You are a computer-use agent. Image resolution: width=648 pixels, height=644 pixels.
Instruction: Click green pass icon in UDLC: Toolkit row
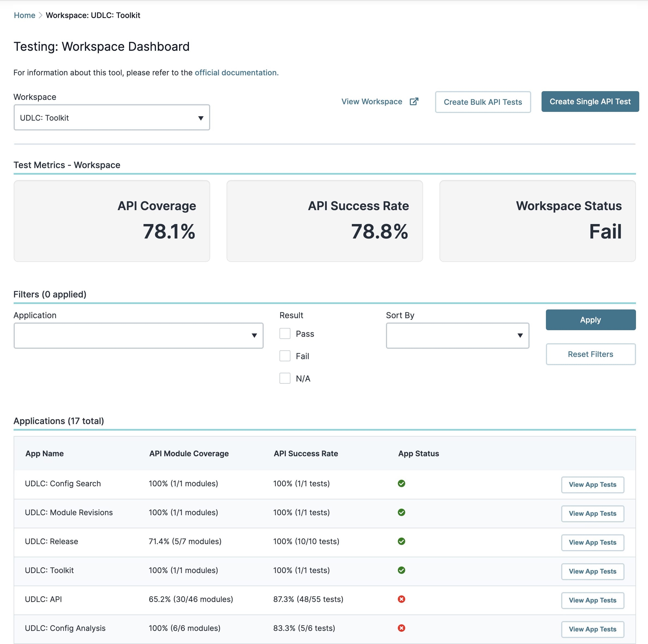coord(401,570)
